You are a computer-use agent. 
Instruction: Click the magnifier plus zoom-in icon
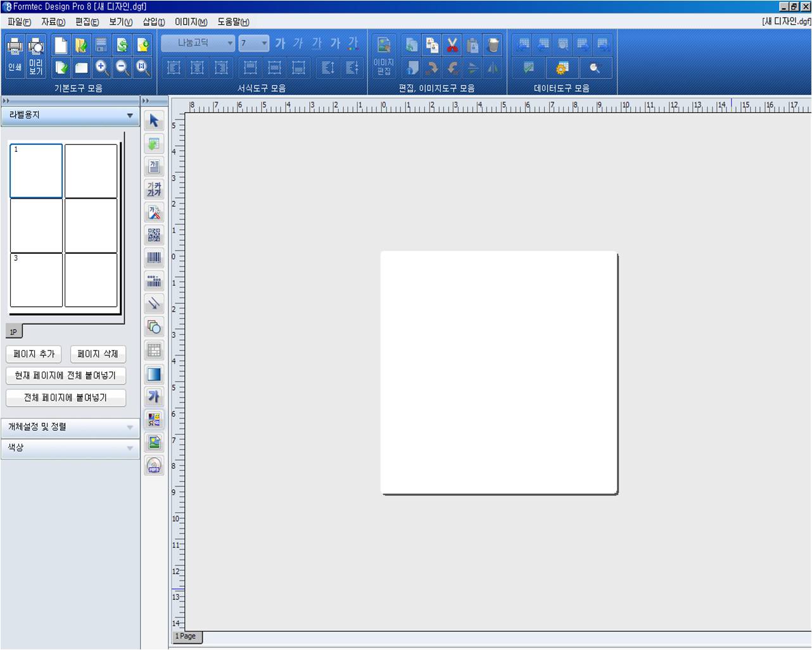(x=101, y=67)
